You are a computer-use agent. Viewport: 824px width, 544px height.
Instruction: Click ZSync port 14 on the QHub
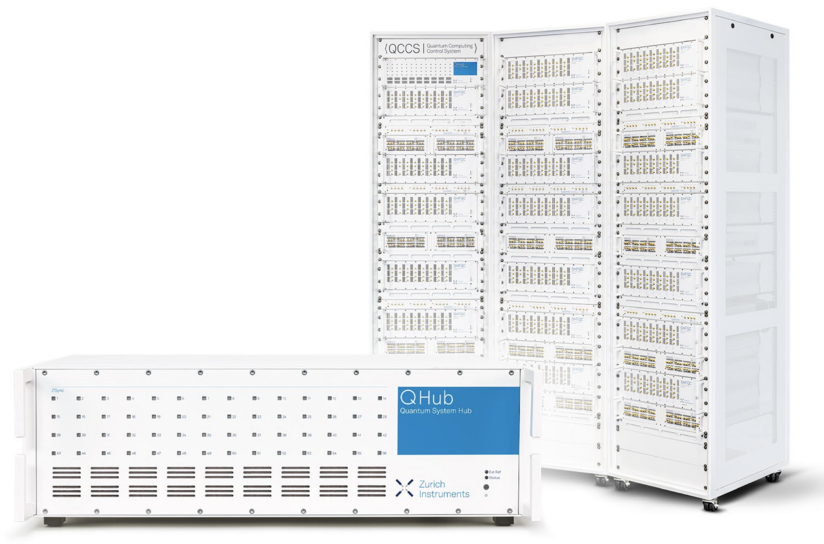(380, 398)
